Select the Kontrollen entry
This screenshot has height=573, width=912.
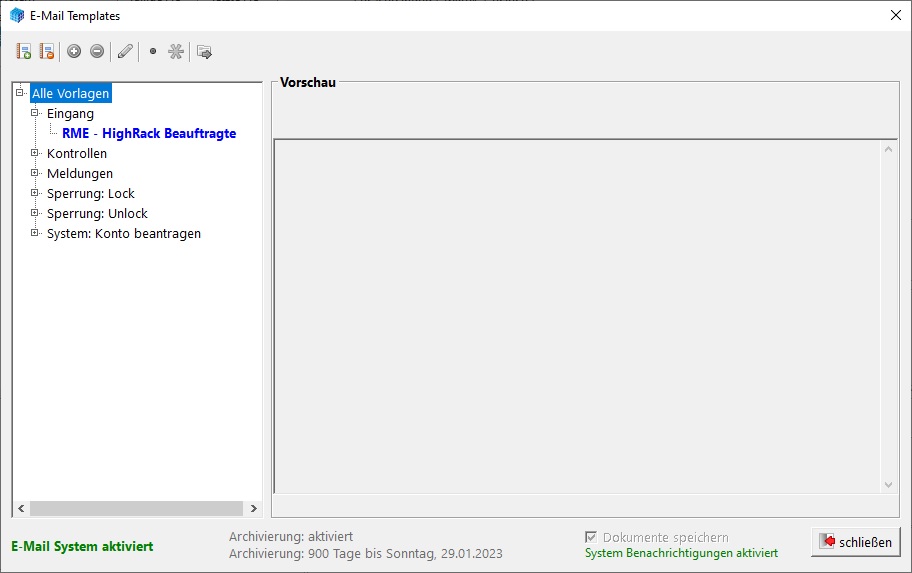pyautogui.click(x=77, y=154)
